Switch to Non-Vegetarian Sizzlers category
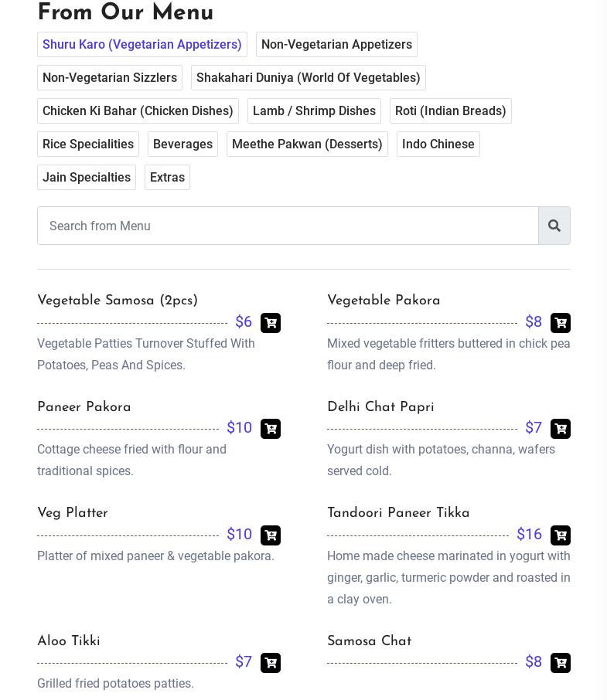Image resolution: width=607 pixels, height=700 pixels. tap(110, 78)
